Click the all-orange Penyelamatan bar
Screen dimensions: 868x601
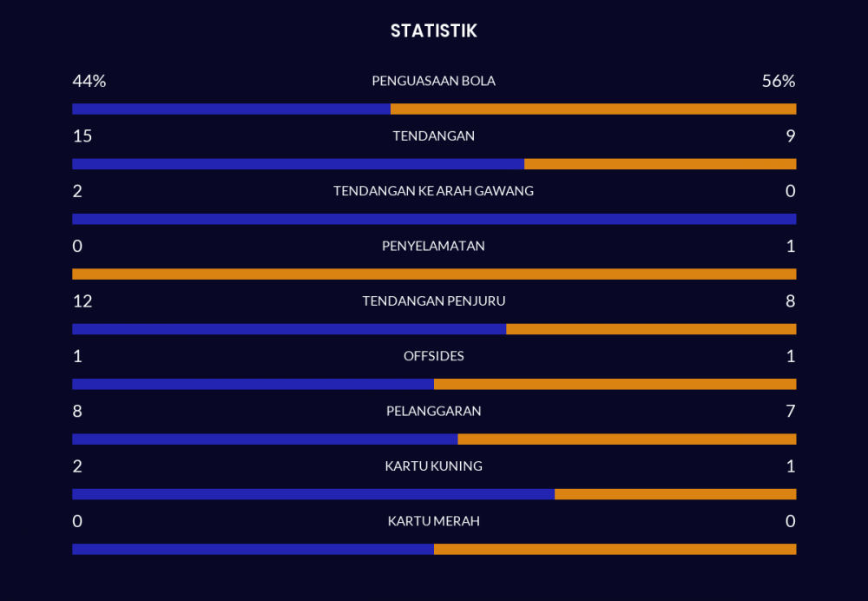434,274
